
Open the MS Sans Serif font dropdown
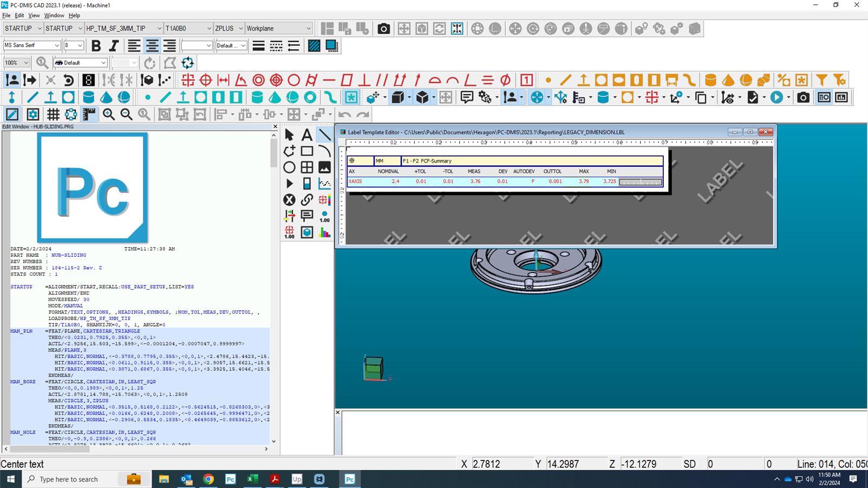(32, 45)
